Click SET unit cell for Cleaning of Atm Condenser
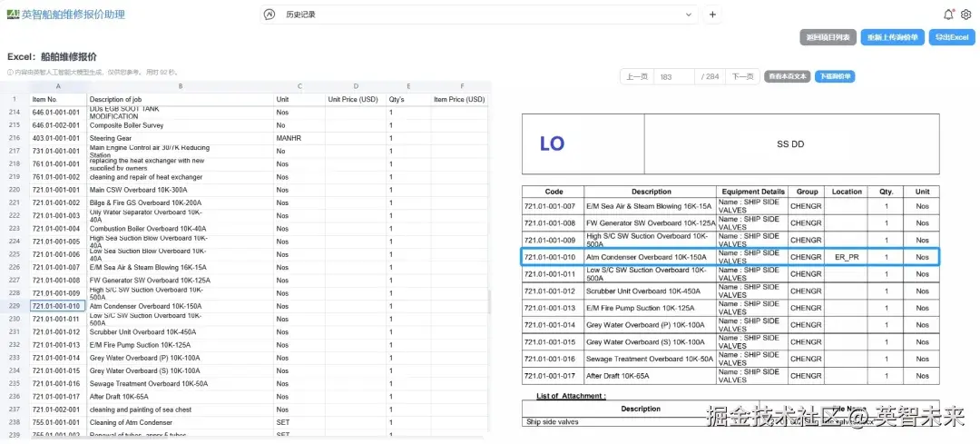This screenshot has height=444, width=980. (x=299, y=423)
